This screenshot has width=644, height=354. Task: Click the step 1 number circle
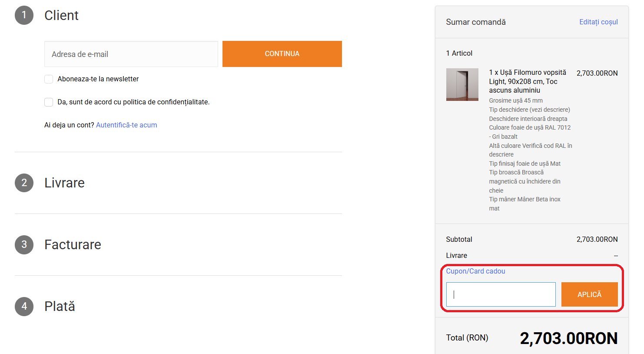tap(24, 15)
